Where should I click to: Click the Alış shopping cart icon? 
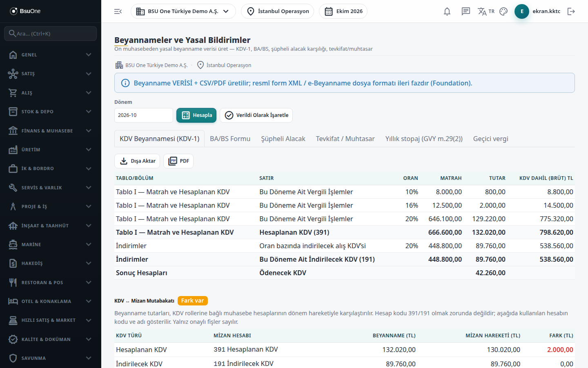pyautogui.click(x=13, y=93)
